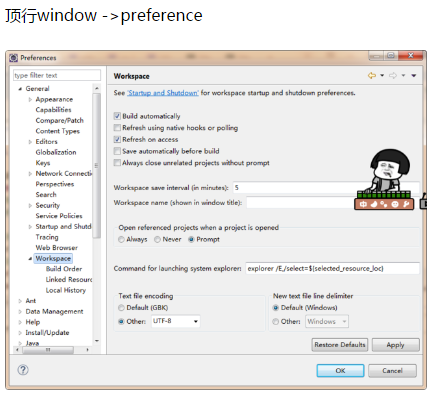The image size is (446, 395).
Task: Select Tracing in the tree
Action: pyautogui.click(x=47, y=237)
